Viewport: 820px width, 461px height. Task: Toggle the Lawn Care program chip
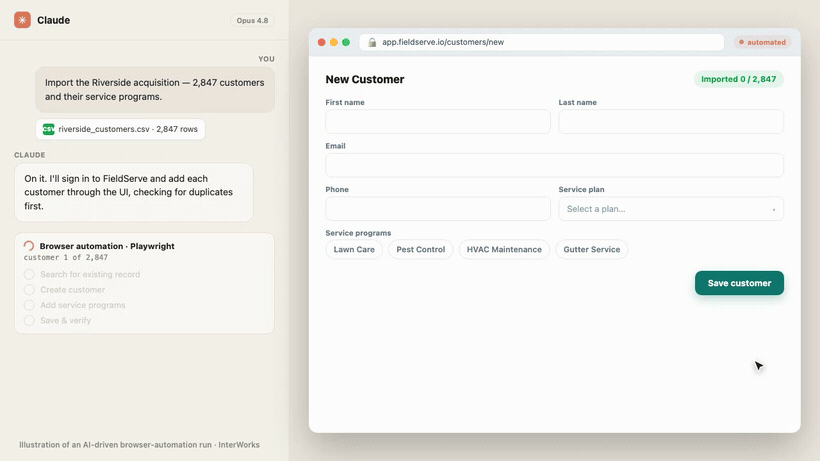point(354,249)
